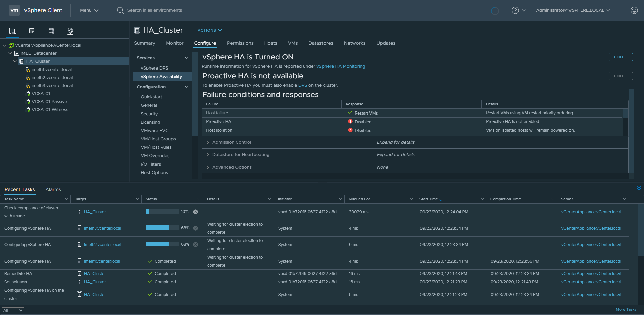Open the Menu dropdown
This screenshot has height=315, width=644.
click(x=89, y=10)
